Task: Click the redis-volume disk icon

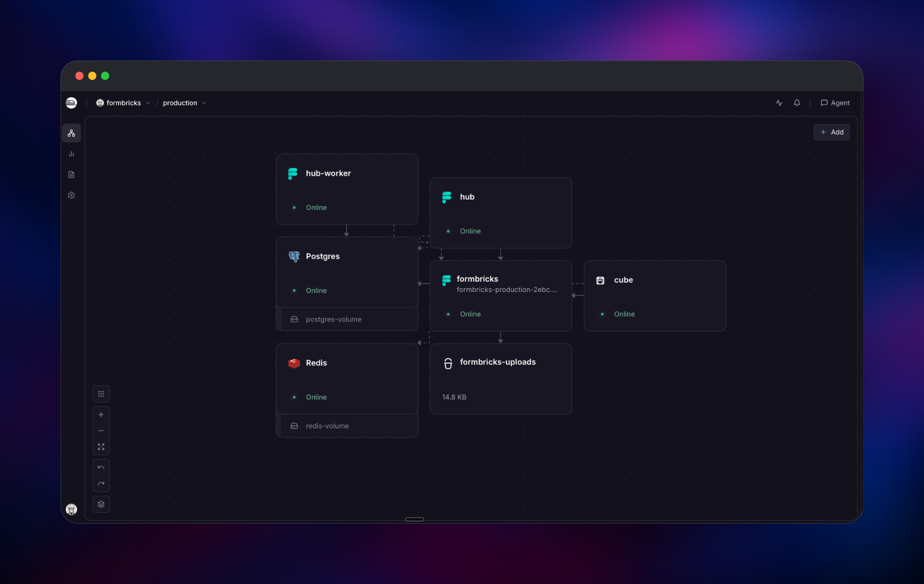Action: click(x=294, y=426)
